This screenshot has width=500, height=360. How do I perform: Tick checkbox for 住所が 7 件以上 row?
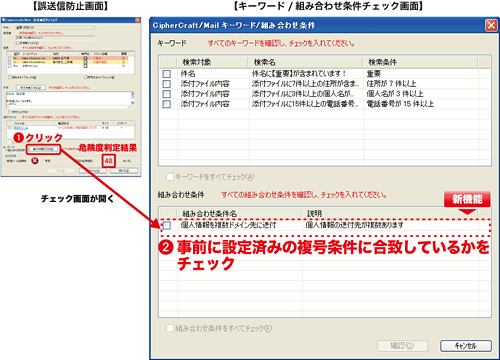click(167, 84)
